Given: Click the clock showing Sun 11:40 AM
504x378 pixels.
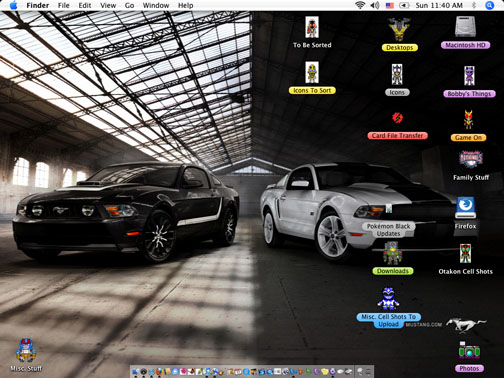Looking at the screenshot, I should [439, 5].
